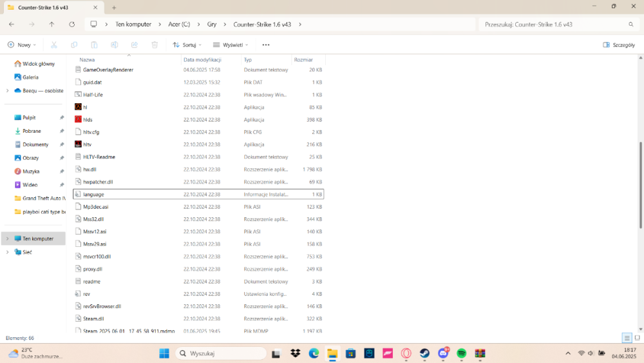Expand the Sieć tree node
This screenshot has width=644, height=363.
(x=7, y=252)
